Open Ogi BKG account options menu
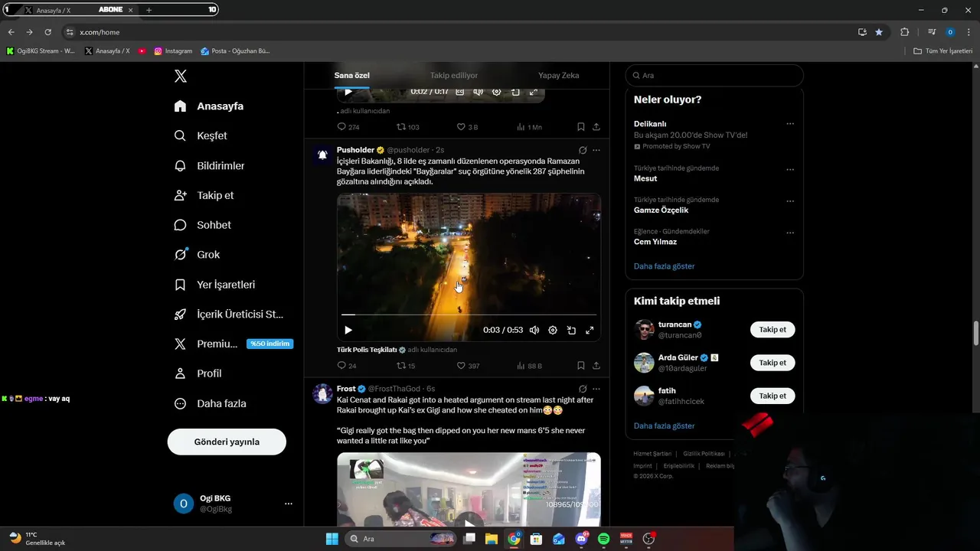 tap(289, 504)
